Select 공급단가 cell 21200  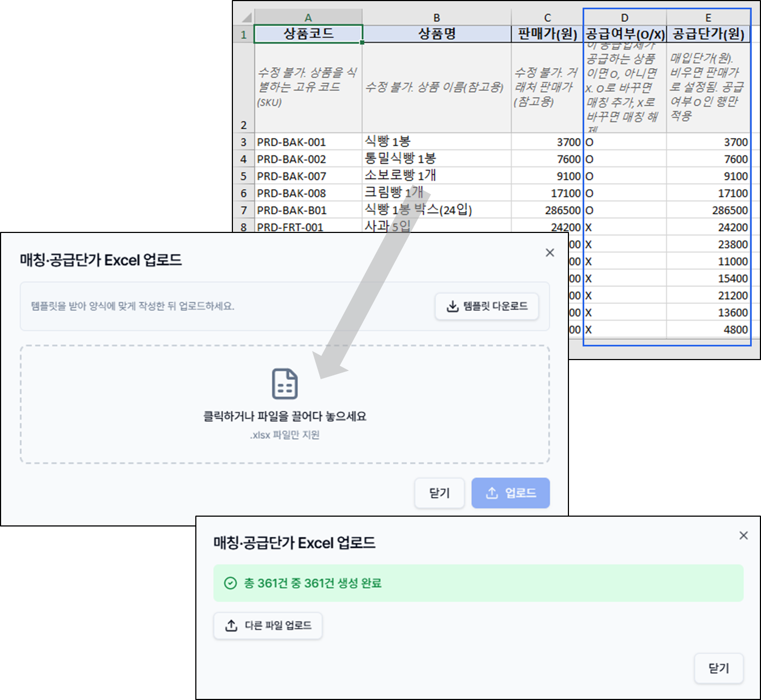coord(708,295)
